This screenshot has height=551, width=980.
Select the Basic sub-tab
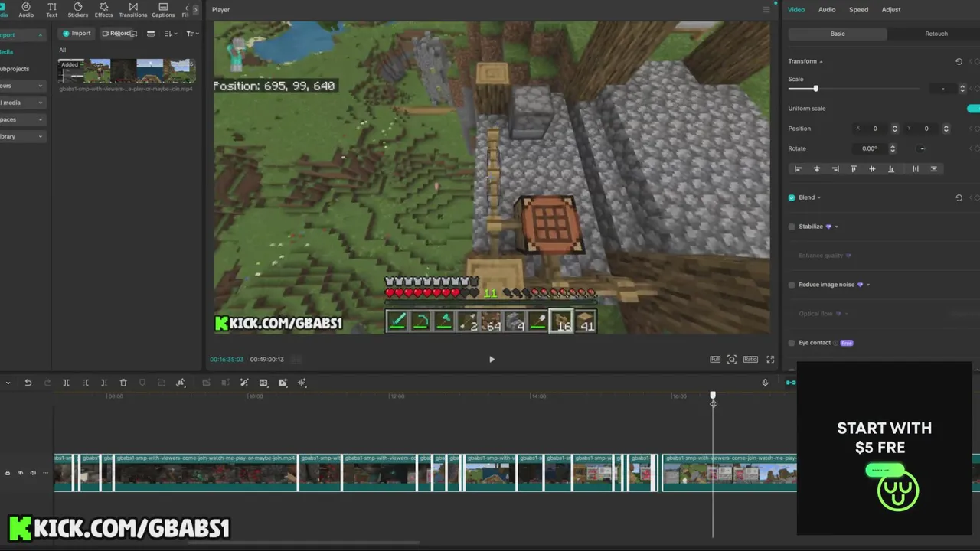[x=838, y=34]
